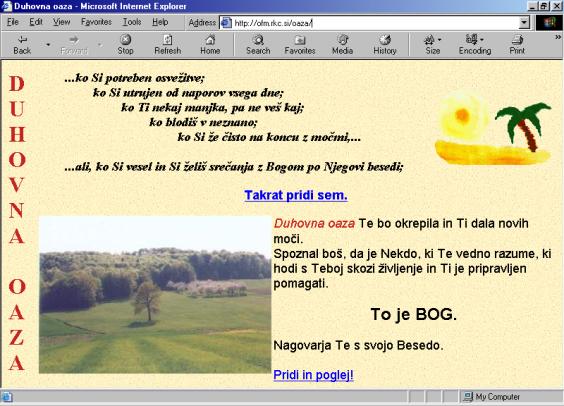Open the Favorites pane from toolbar
Image resolution: width=564 pixels, height=406 pixels.
300,45
